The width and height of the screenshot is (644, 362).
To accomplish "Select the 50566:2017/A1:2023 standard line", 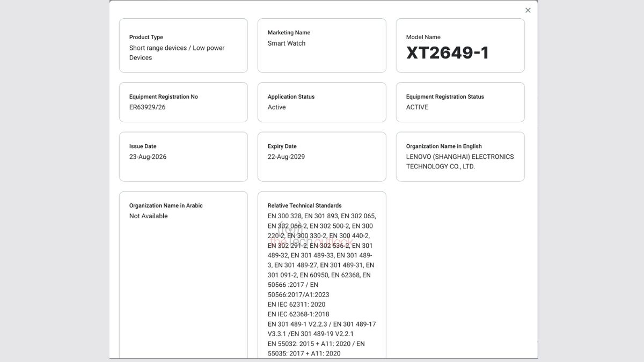I will coord(298,295).
